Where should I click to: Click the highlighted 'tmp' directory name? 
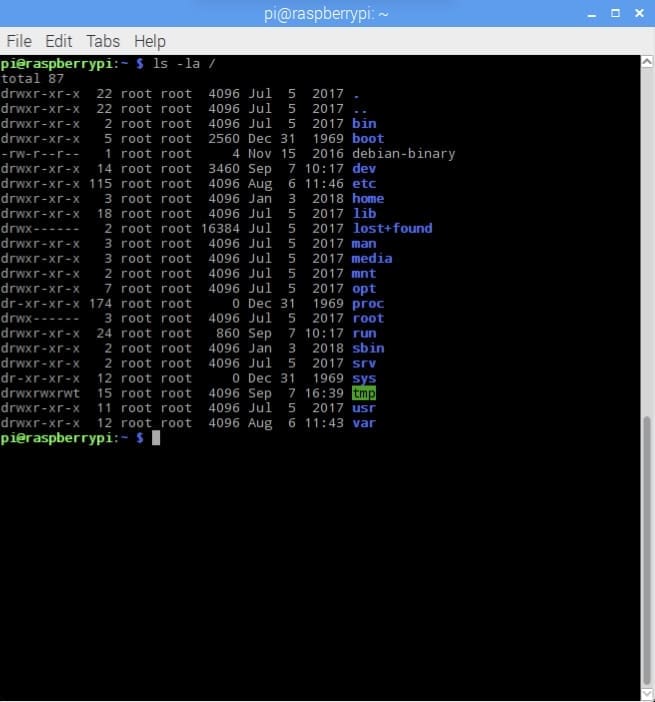coord(364,394)
